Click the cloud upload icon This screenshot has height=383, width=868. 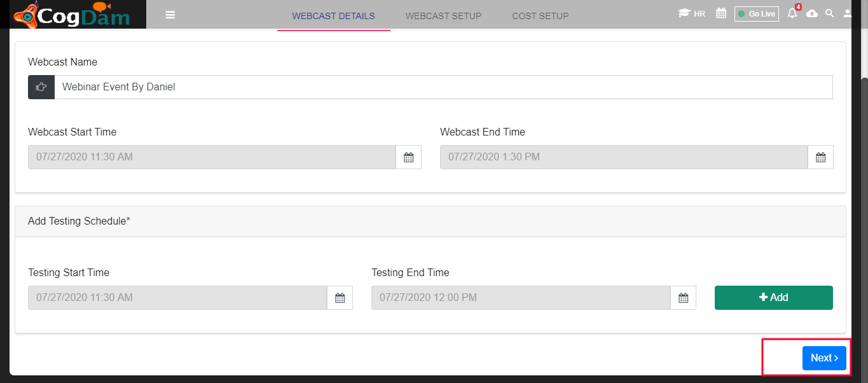(812, 13)
